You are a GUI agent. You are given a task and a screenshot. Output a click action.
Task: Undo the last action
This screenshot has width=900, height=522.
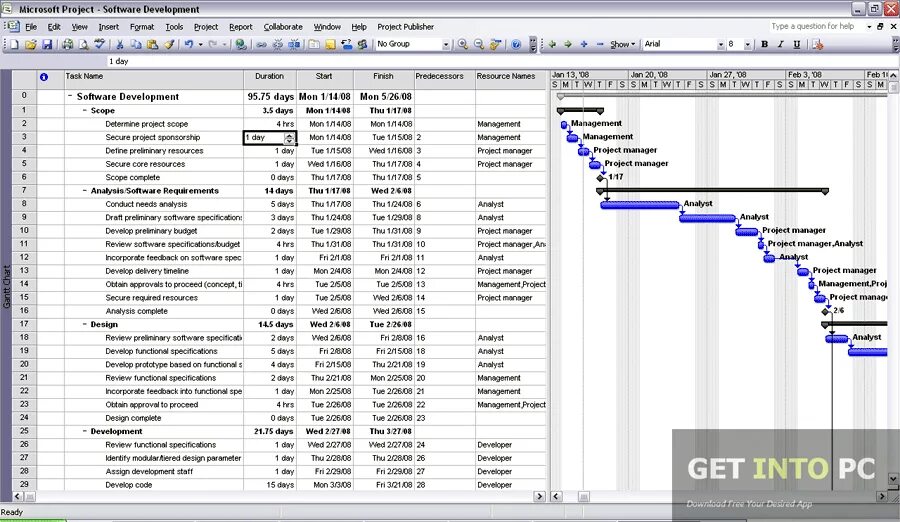coord(188,44)
